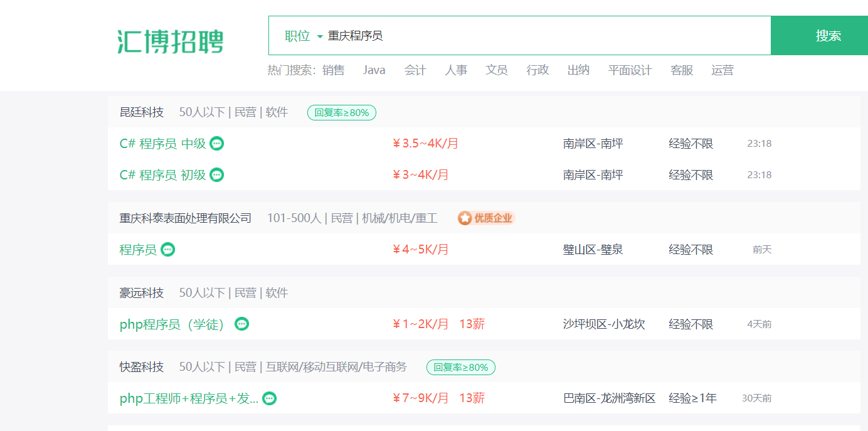Choose 销售 from hot searches
Viewport: 868px width, 431px height.
coord(334,70)
